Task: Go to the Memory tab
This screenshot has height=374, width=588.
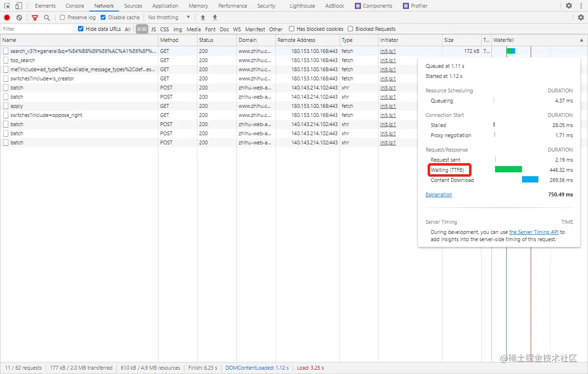Action: (x=198, y=6)
